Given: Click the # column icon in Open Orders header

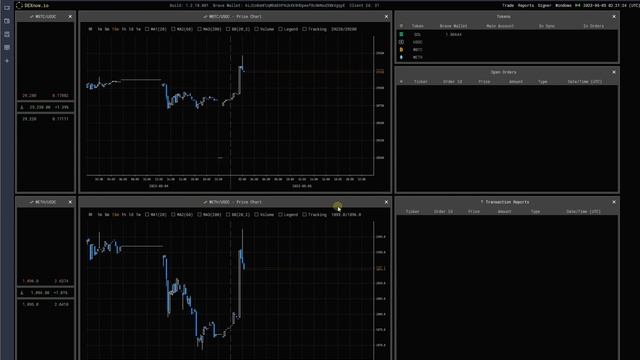Looking at the screenshot, I should [401, 82].
